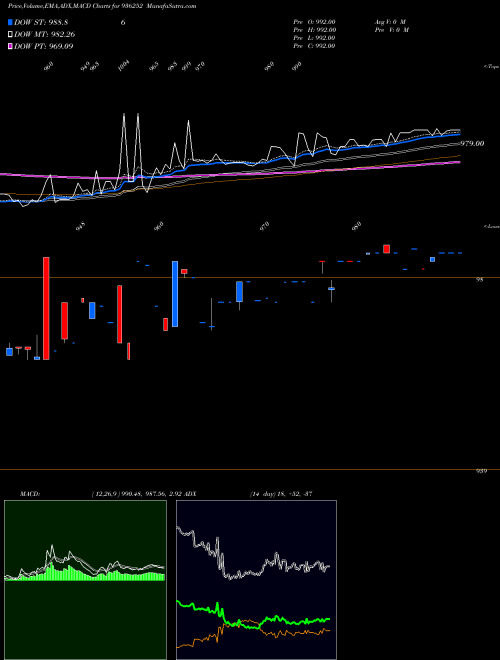The image size is (500, 660).
Task: Click the chart title mentioning MunafaSutra.com
Action: (102, 6)
